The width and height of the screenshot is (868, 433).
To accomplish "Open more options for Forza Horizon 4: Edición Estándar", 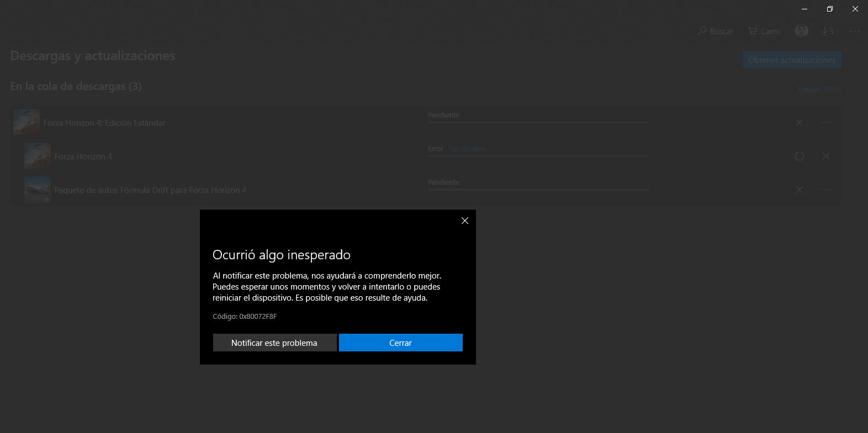I will pos(826,122).
